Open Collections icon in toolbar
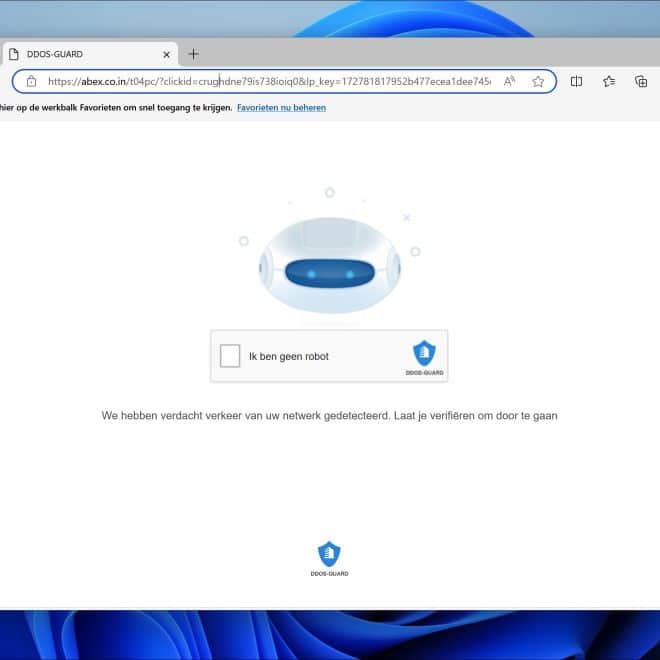 641,81
